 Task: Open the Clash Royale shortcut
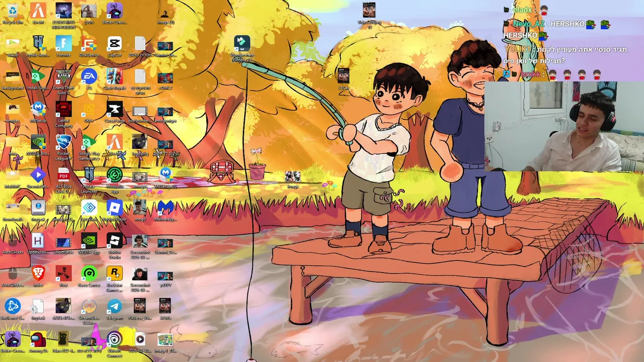(114, 79)
